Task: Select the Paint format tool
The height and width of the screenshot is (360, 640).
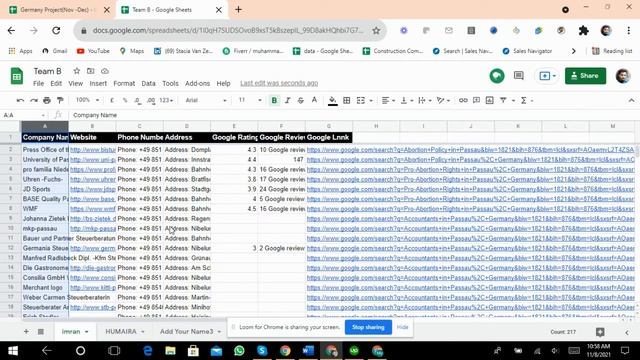Action: click(x=60, y=100)
